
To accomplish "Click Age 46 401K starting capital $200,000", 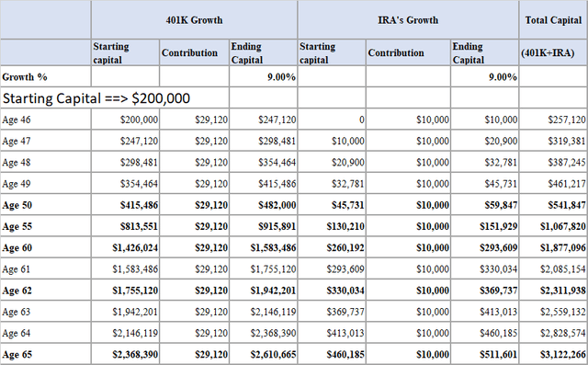I will [x=125, y=120].
